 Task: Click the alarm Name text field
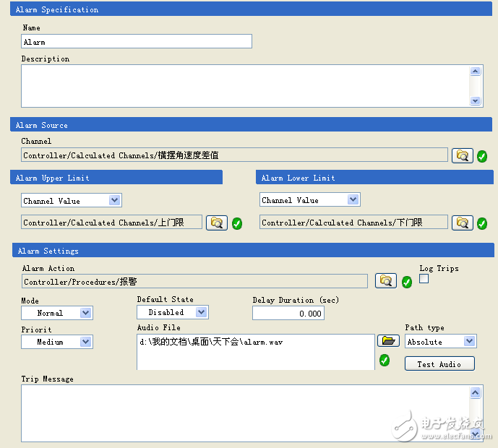tap(137, 42)
